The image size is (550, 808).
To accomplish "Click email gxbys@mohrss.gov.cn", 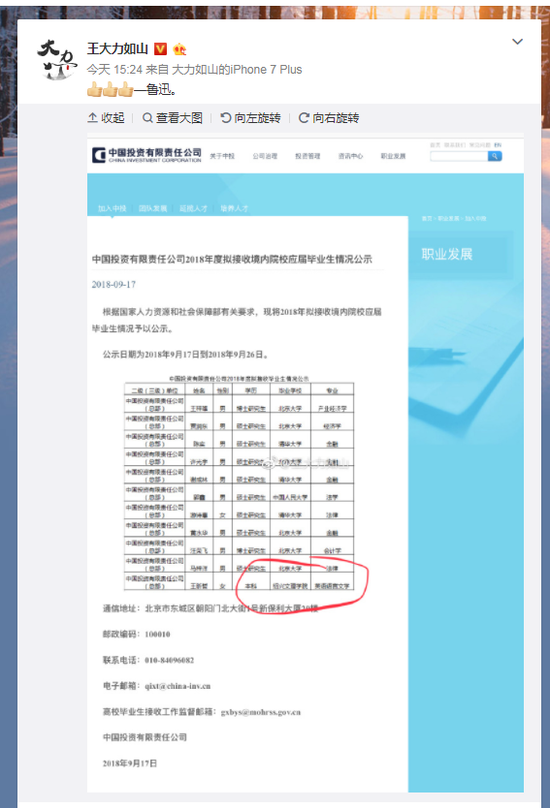I will pyautogui.click(x=260, y=712).
